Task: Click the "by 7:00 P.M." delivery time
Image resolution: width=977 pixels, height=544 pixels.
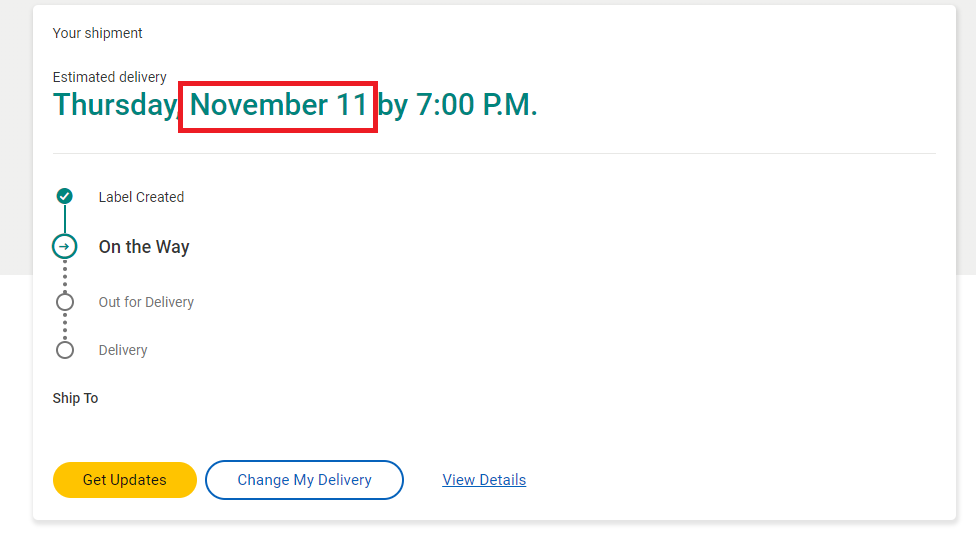Action: (x=458, y=106)
